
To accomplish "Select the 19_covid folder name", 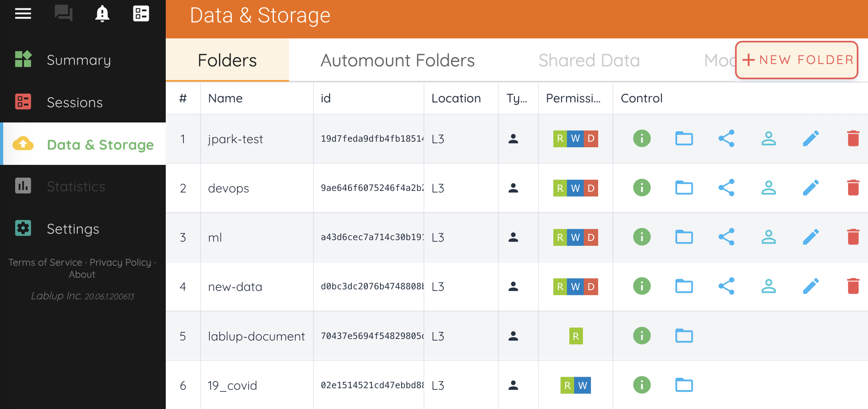I will [x=232, y=385].
